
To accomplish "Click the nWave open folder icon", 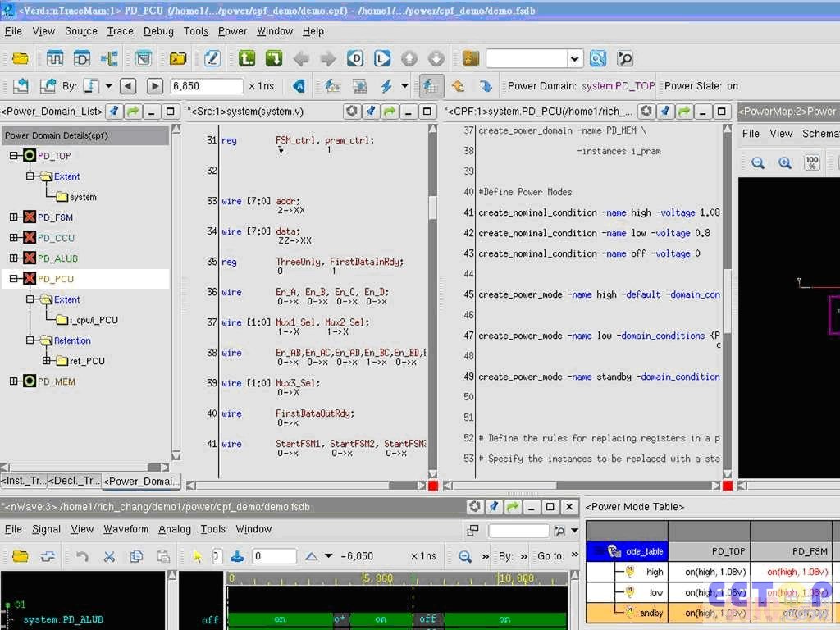I will pyautogui.click(x=21, y=556).
